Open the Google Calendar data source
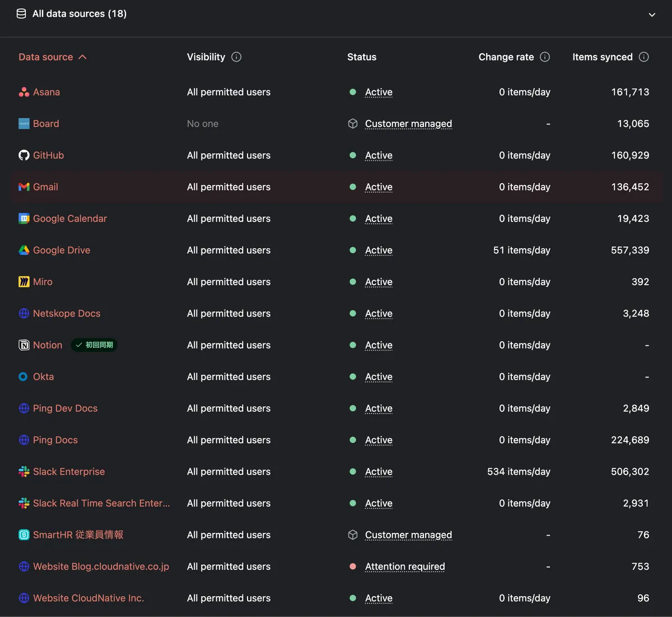672x617 pixels. pyautogui.click(x=70, y=219)
